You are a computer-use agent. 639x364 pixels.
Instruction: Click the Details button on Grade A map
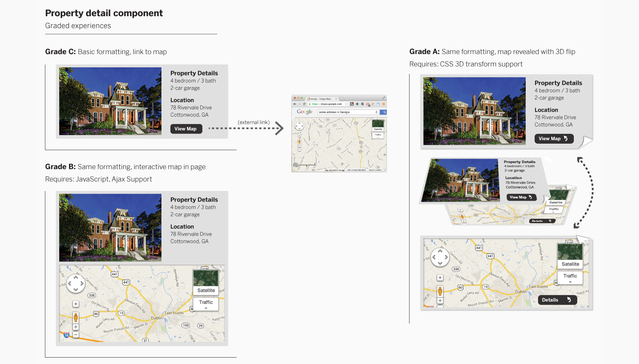pos(557,300)
